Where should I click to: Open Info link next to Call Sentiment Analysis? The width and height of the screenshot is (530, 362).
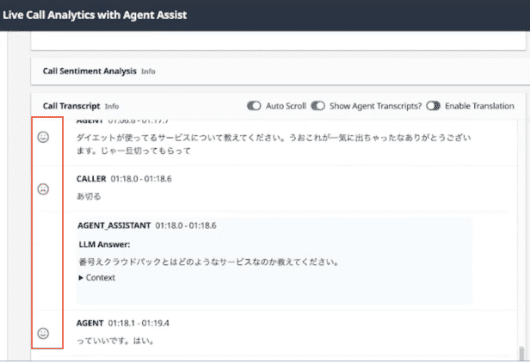click(x=148, y=71)
